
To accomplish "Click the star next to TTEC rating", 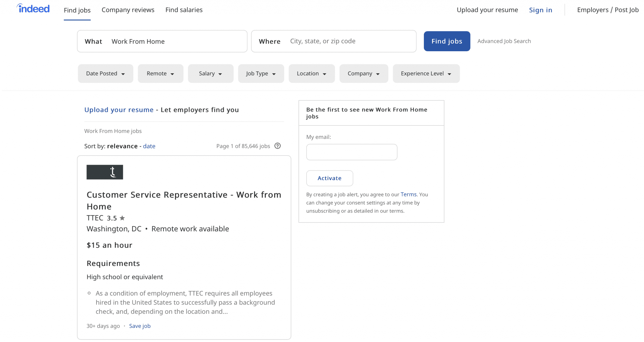I will pos(122,218).
